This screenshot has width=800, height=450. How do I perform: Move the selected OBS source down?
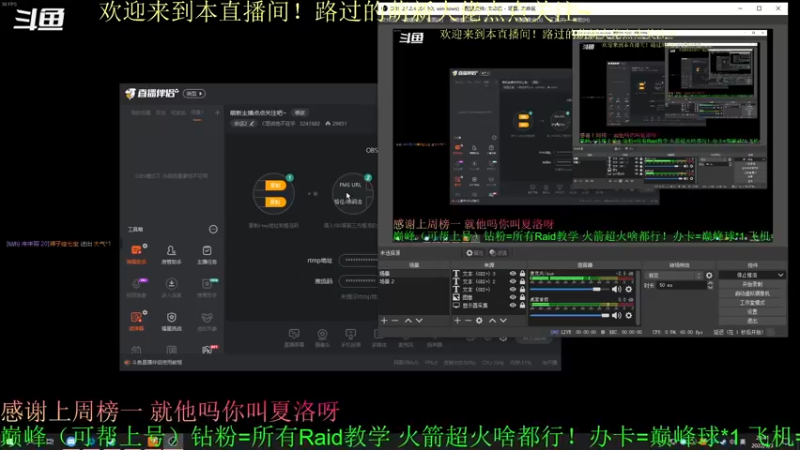pos(503,320)
